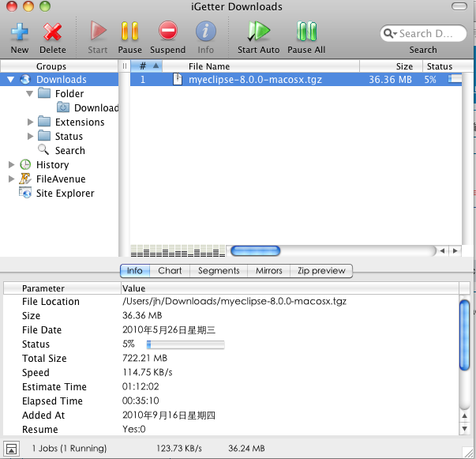Click the 1 Jobs (1 Running) status text
Screen dimensions: 476x459
pyautogui.click(x=69, y=449)
